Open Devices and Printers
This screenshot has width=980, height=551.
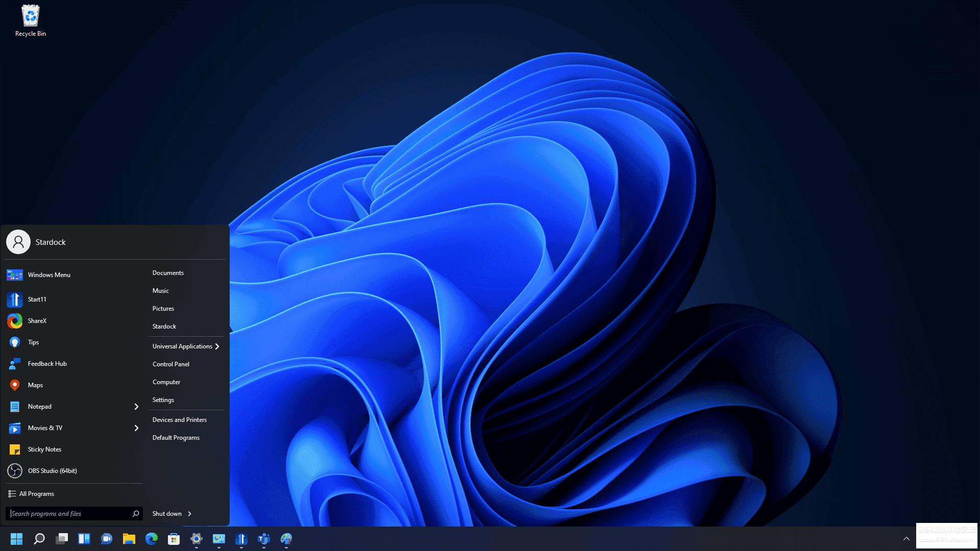click(x=180, y=420)
